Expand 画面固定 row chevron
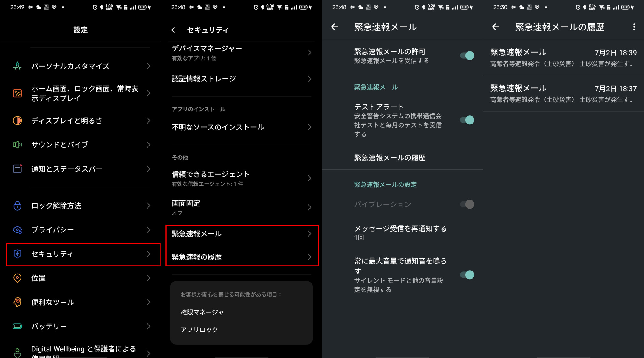644x358 pixels. click(309, 207)
